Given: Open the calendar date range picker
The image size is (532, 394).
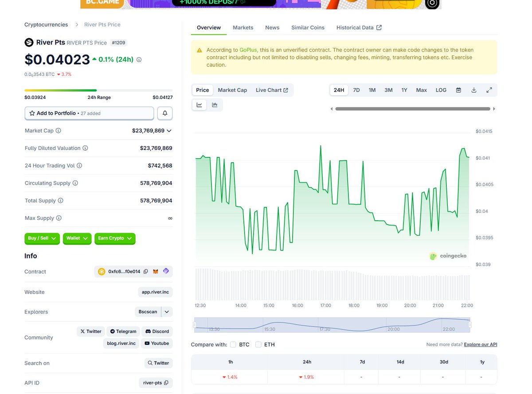Looking at the screenshot, I should pyautogui.click(x=458, y=90).
